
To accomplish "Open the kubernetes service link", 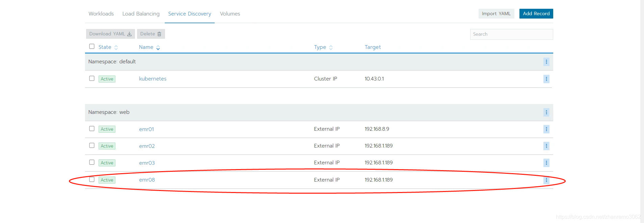I will coord(153,79).
